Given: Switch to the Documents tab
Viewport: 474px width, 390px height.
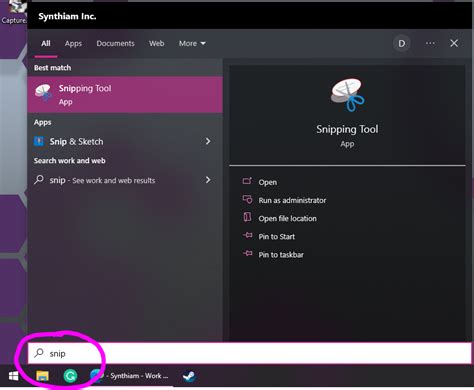Looking at the screenshot, I should click(x=115, y=44).
